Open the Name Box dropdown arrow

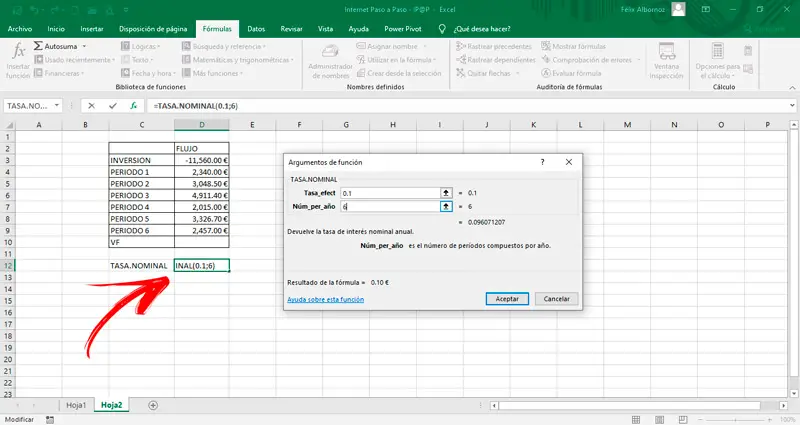pyautogui.click(x=59, y=105)
